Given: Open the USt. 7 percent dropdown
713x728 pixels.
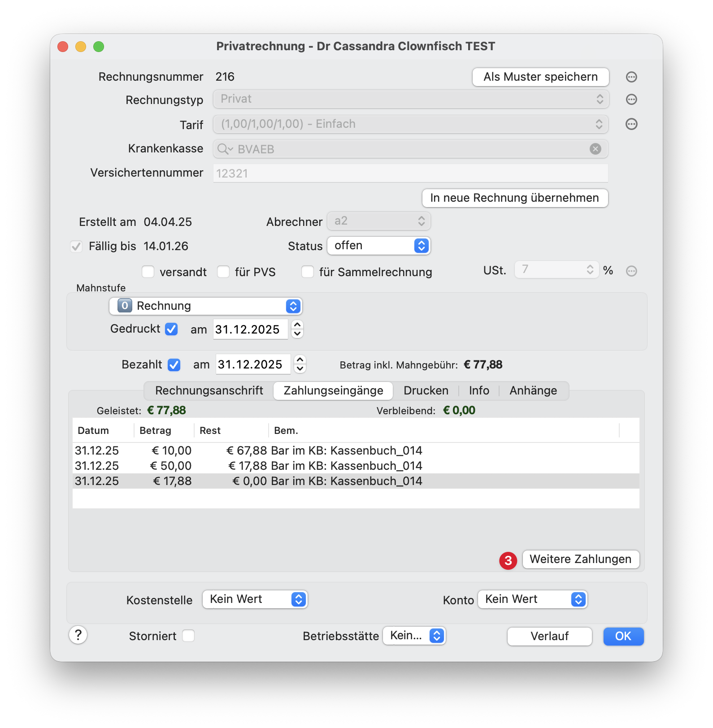Looking at the screenshot, I should point(557,269).
